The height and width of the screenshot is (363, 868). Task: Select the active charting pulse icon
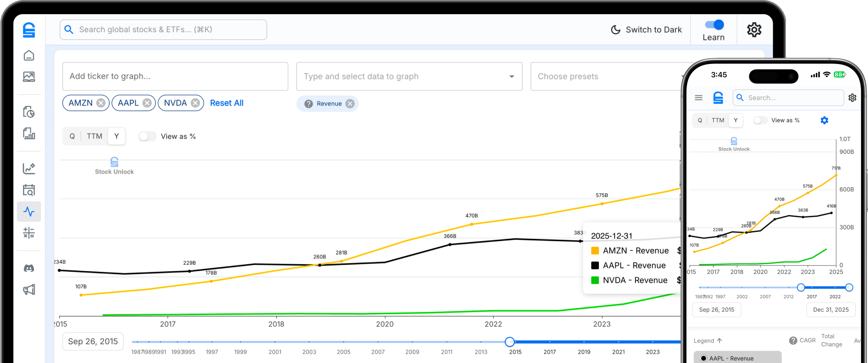(x=29, y=211)
